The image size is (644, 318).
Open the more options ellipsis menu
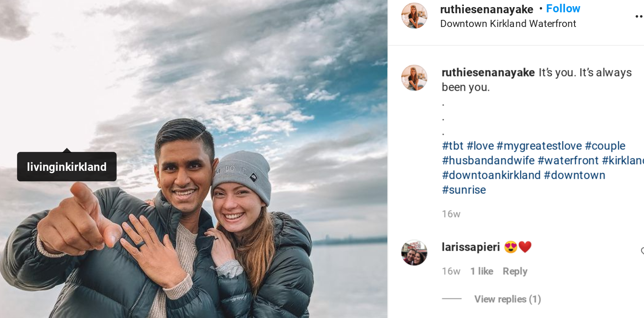pyautogui.click(x=639, y=16)
